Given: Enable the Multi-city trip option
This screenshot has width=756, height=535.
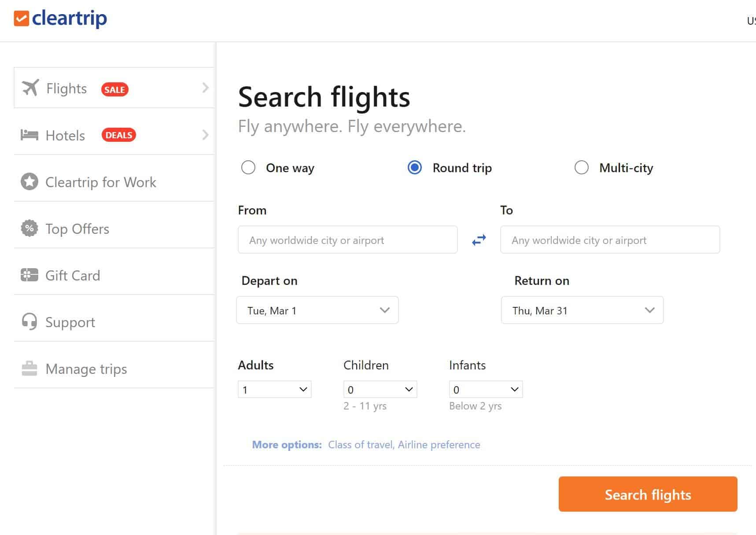Looking at the screenshot, I should pos(582,168).
